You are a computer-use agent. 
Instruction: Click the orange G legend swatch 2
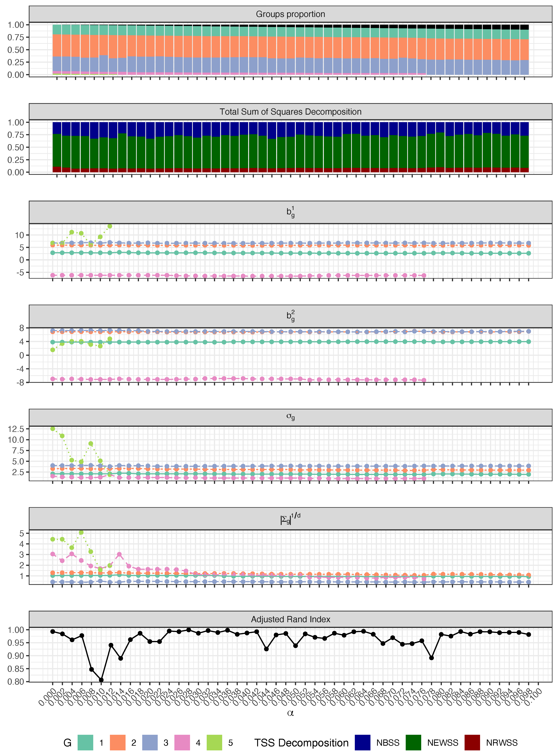(x=117, y=742)
